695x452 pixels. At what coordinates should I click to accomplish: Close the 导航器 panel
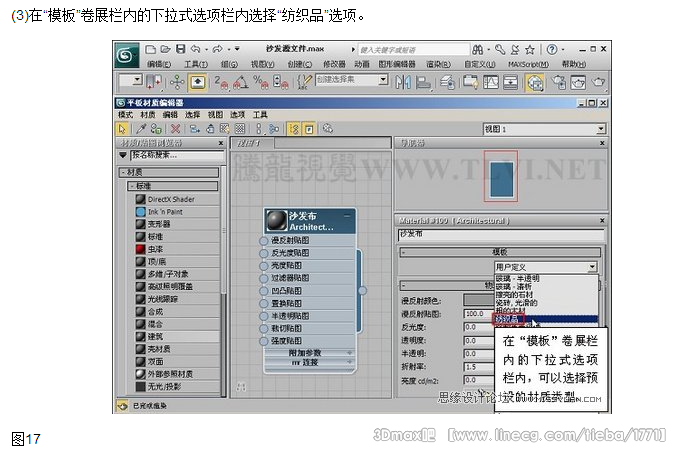pyautogui.click(x=602, y=143)
